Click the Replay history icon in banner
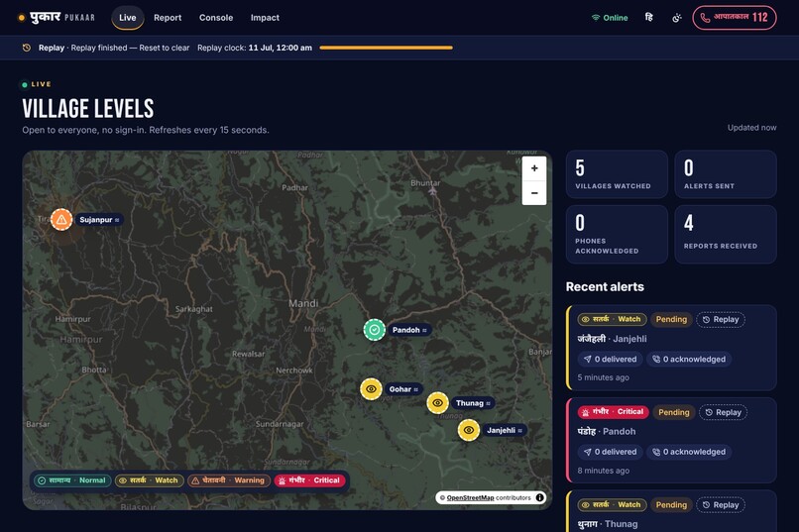The height and width of the screenshot is (532, 799). (27, 48)
